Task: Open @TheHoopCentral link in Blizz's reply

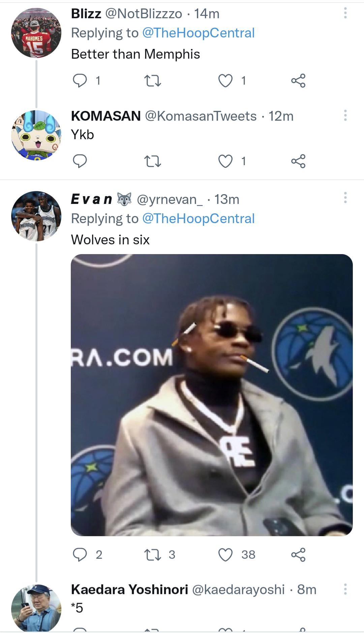Action: pos(198,33)
